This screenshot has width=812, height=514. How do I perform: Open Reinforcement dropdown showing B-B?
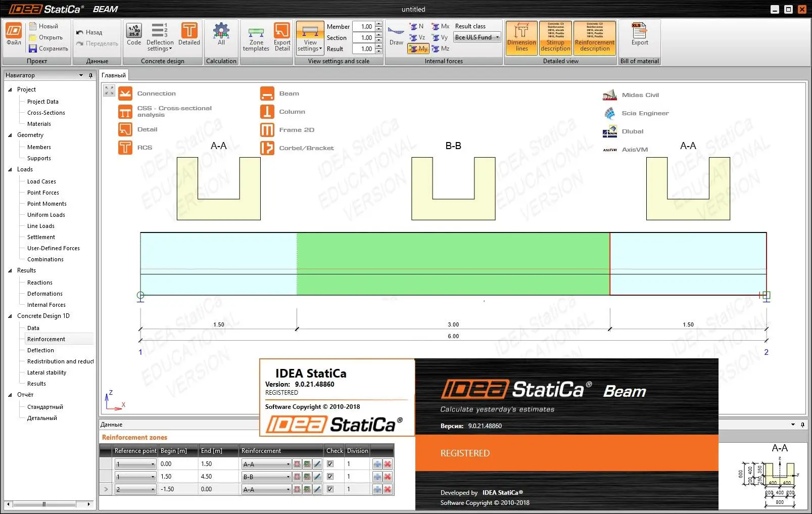[266, 477]
